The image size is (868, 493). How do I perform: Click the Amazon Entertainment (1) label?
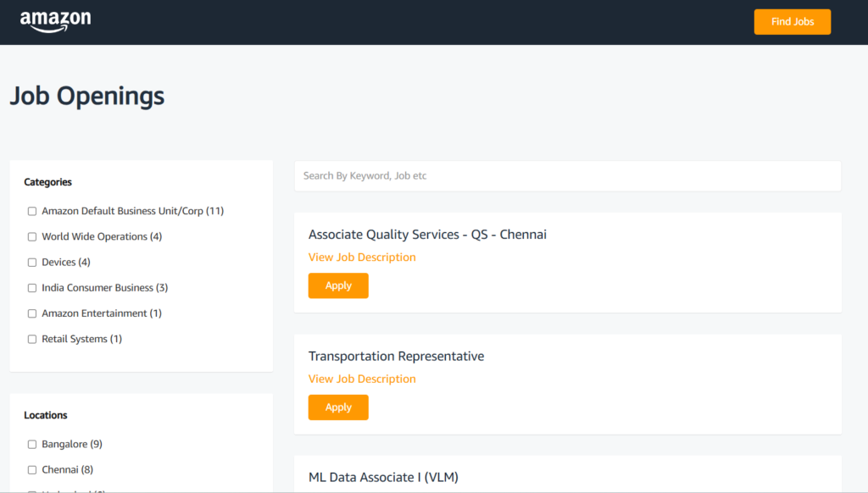pos(102,313)
